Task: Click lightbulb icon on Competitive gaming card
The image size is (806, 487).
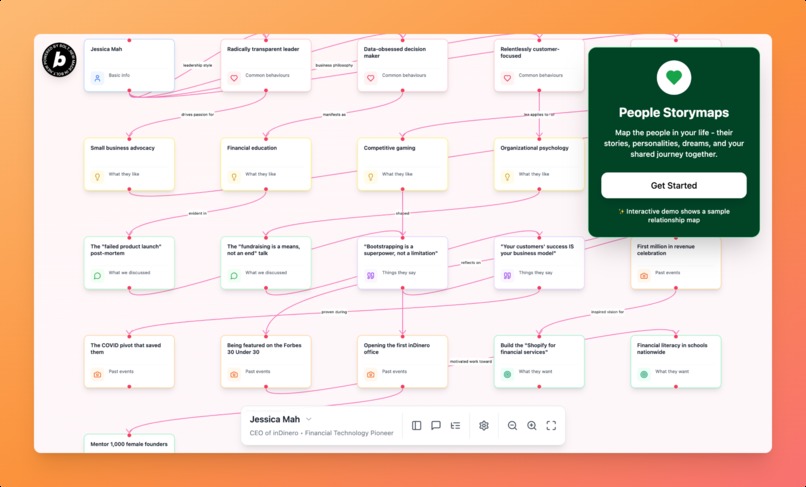Action: coord(371,177)
